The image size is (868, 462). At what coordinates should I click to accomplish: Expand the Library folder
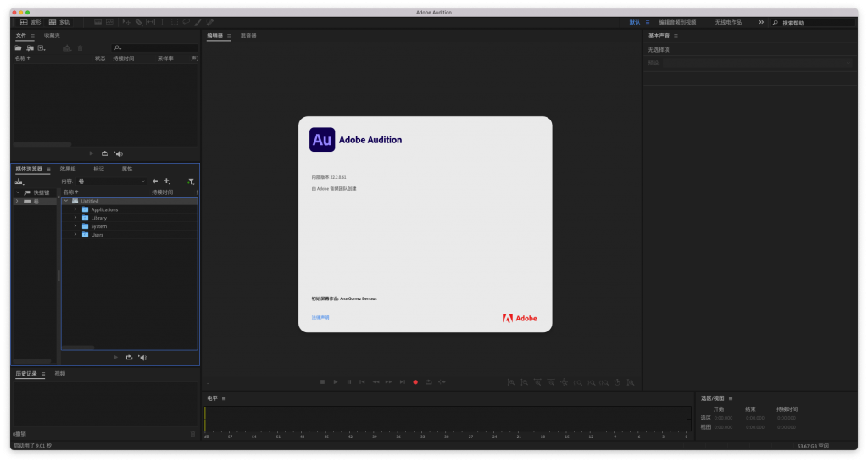coord(75,218)
